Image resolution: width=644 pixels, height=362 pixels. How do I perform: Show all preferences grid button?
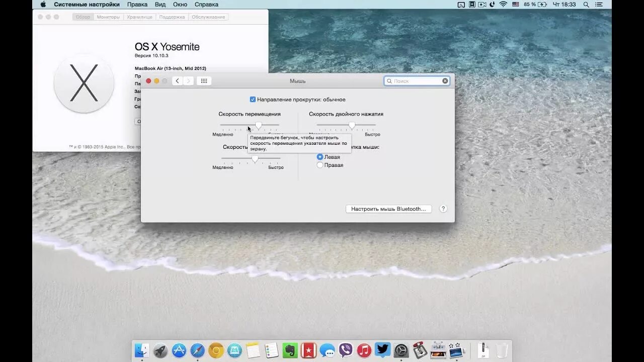point(204,81)
